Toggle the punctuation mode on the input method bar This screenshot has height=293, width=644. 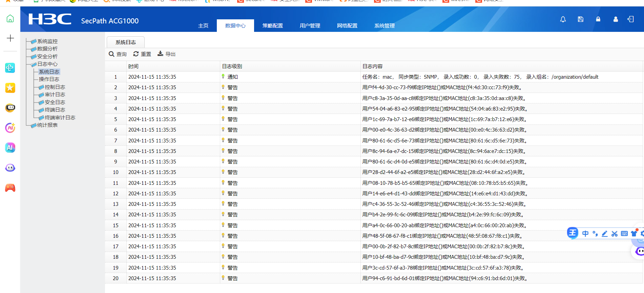pyautogui.click(x=595, y=234)
